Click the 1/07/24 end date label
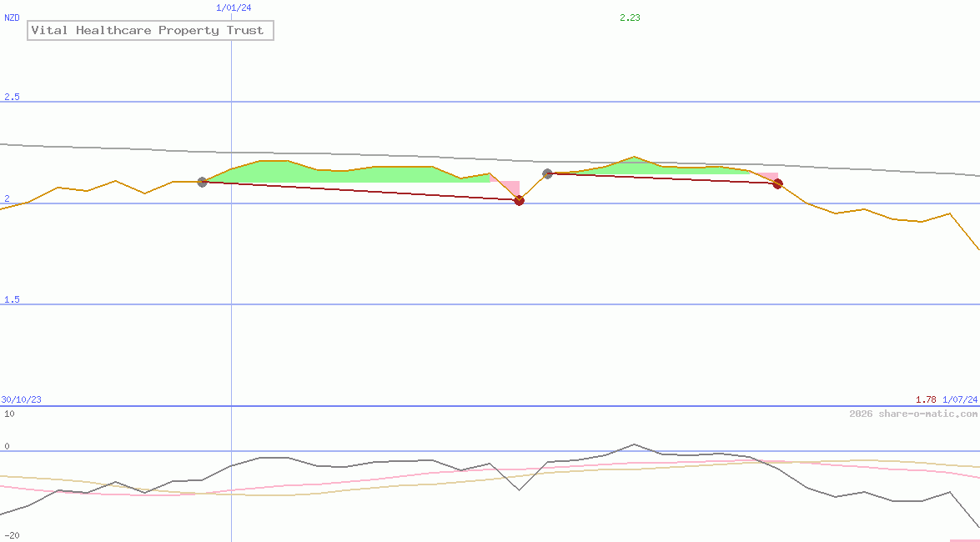The height and width of the screenshot is (542, 980). [x=960, y=399]
